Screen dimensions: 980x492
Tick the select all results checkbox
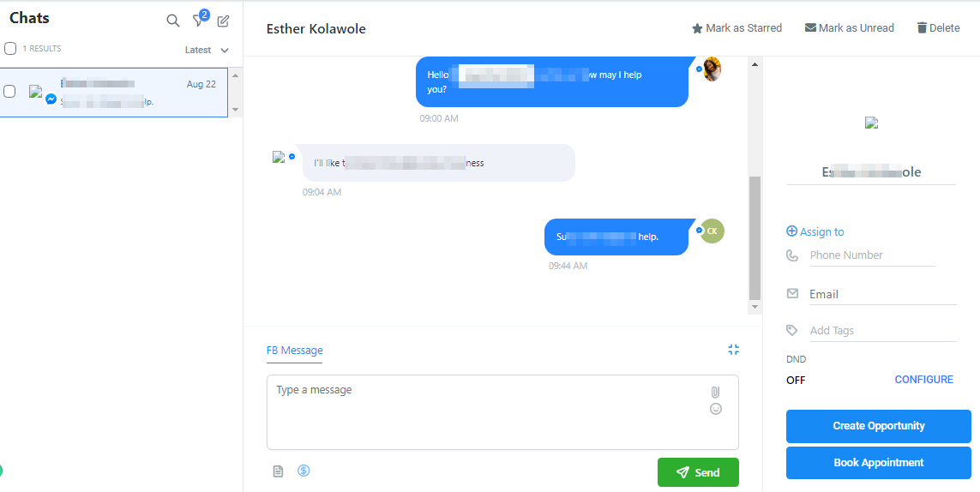10,49
